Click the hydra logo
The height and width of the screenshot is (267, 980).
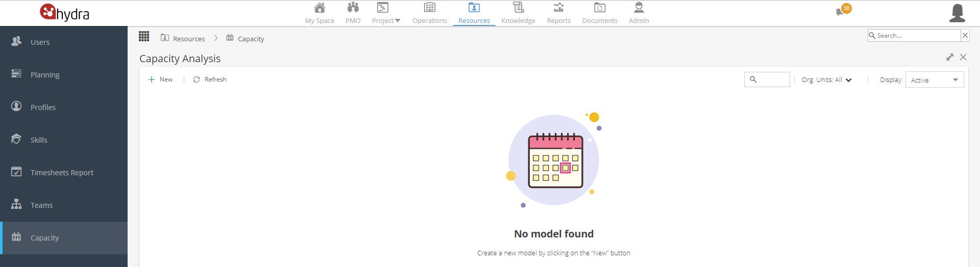64,12
